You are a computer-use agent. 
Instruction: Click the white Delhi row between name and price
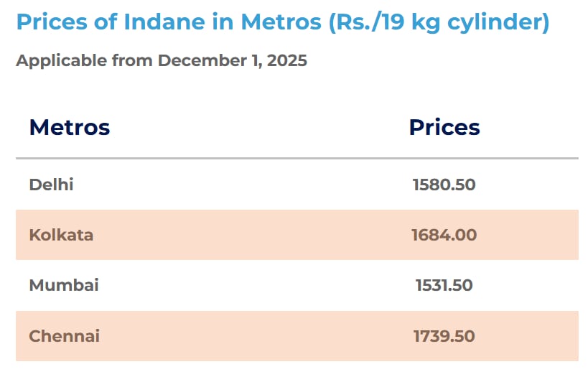pyautogui.click(x=251, y=185)
